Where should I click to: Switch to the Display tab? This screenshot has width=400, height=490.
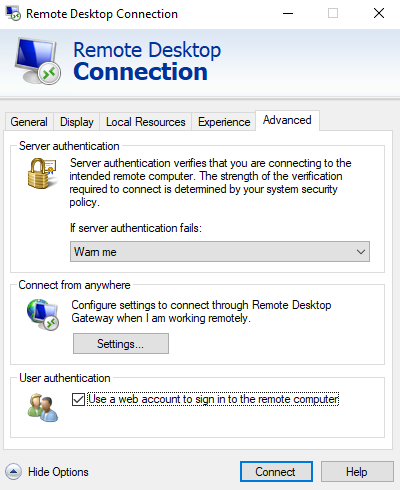pos(77,122)
